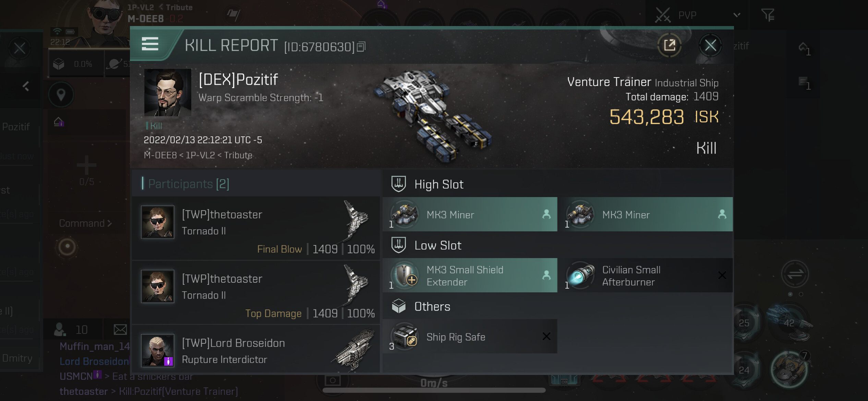Open victim Pozitif's pilot name
The width and height of the screenshot is (868, 401).
238,80
